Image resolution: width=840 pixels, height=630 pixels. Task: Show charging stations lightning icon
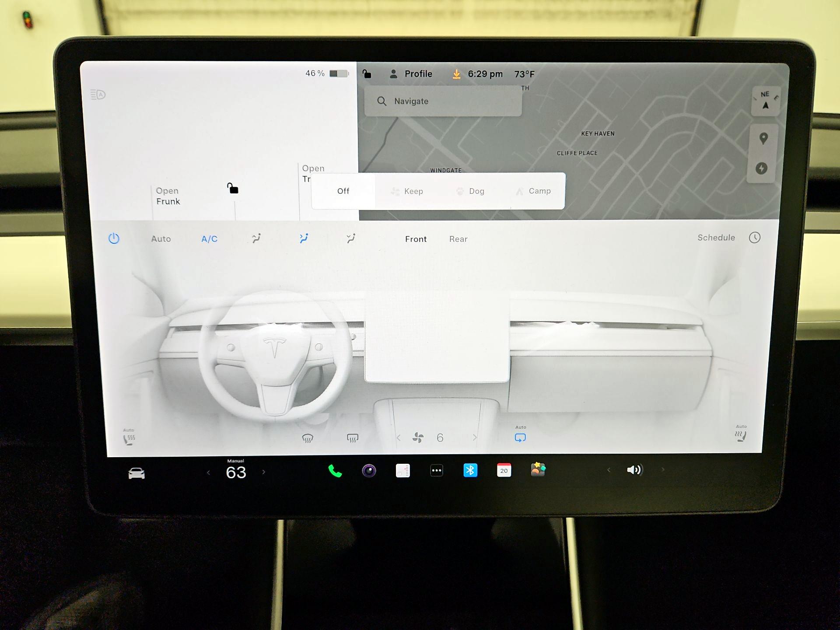pos(762,168)
